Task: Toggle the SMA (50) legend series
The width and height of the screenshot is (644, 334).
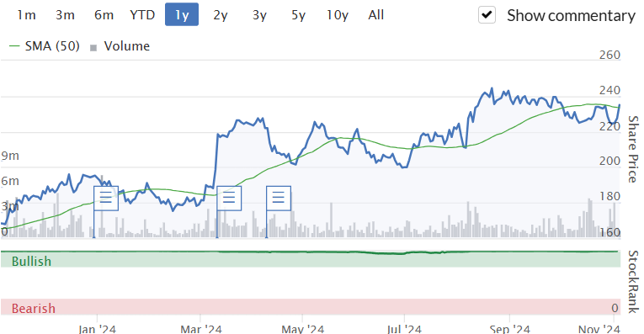Action: click(45, 46)
